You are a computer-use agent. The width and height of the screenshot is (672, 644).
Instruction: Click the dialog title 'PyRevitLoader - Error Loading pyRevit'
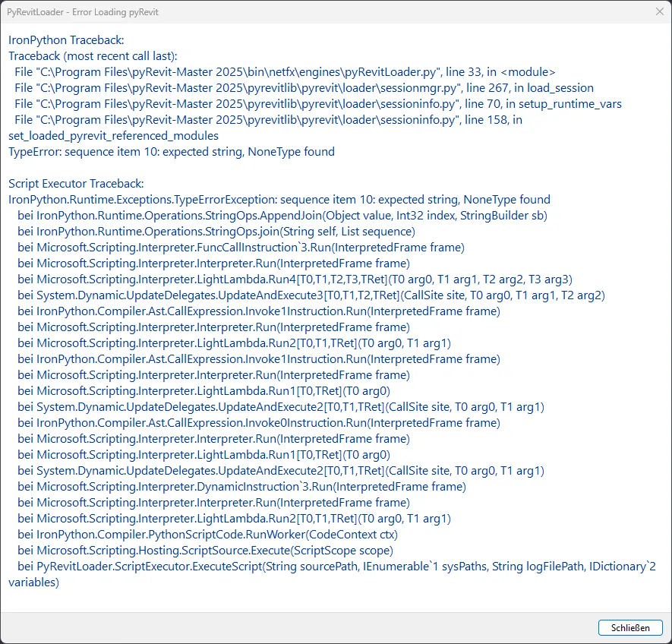pos(82,12)
